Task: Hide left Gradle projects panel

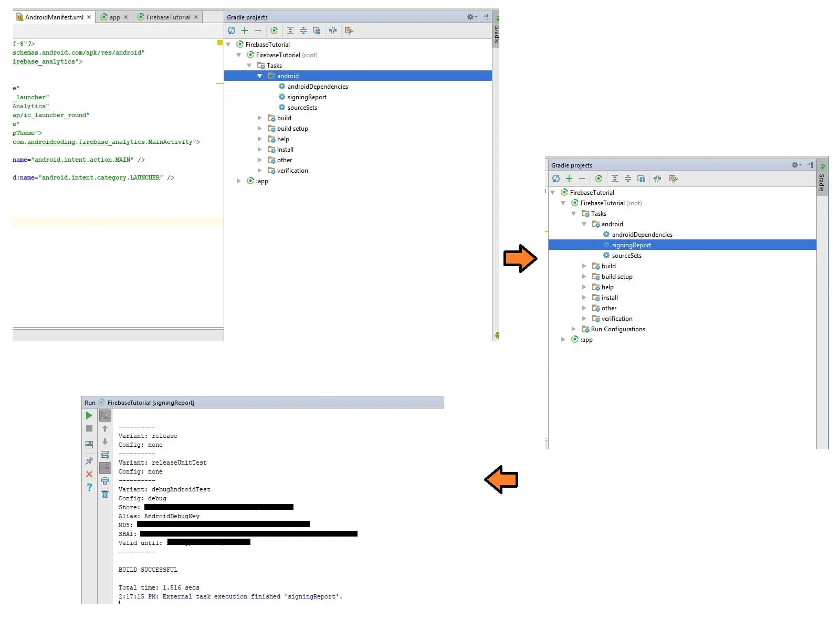Action: pyautogui.click(x=486, y=17)
